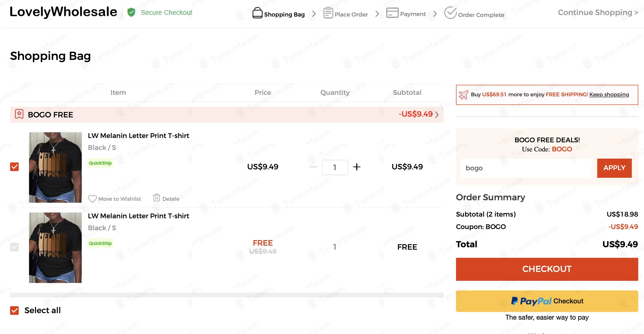Click Continue Shopping link
Viewport: 644px width, 334px height.
[598, 12]
